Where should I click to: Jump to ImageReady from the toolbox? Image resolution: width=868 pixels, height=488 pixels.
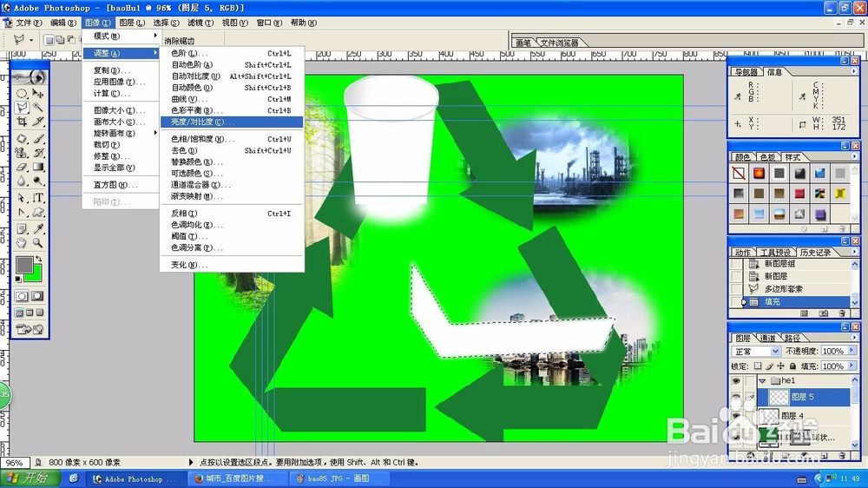click(x=30, y=330)
